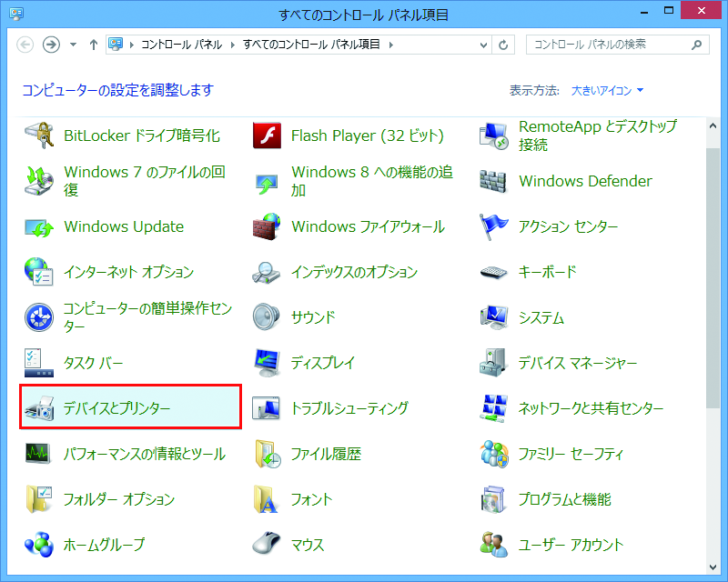728x582 pixels.
Task: Open the BitLocker ドライブ暗号化 icon
Action: [x=40, y=135]
